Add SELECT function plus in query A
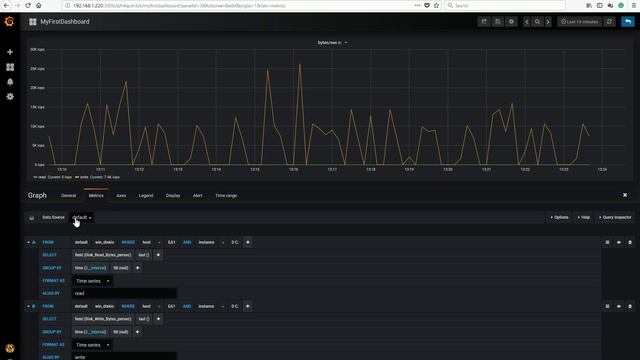This screenshot has width=640, height=360. click(x=158, y=255)
